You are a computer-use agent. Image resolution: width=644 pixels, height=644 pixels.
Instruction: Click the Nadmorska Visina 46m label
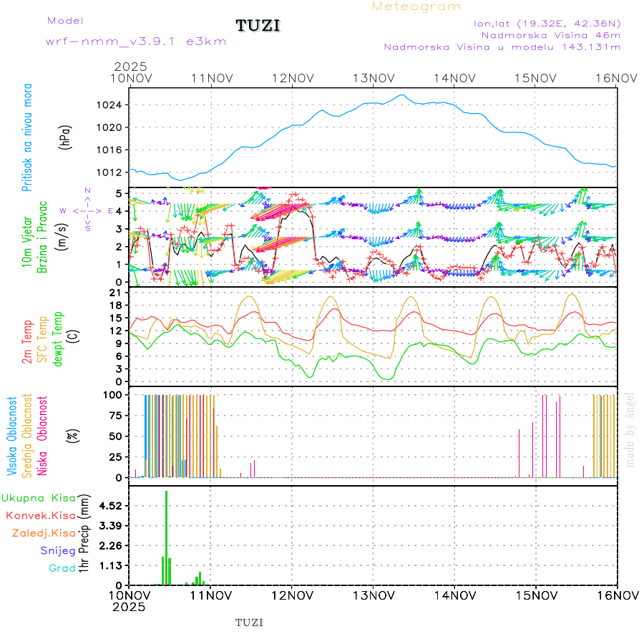(550, 34)
